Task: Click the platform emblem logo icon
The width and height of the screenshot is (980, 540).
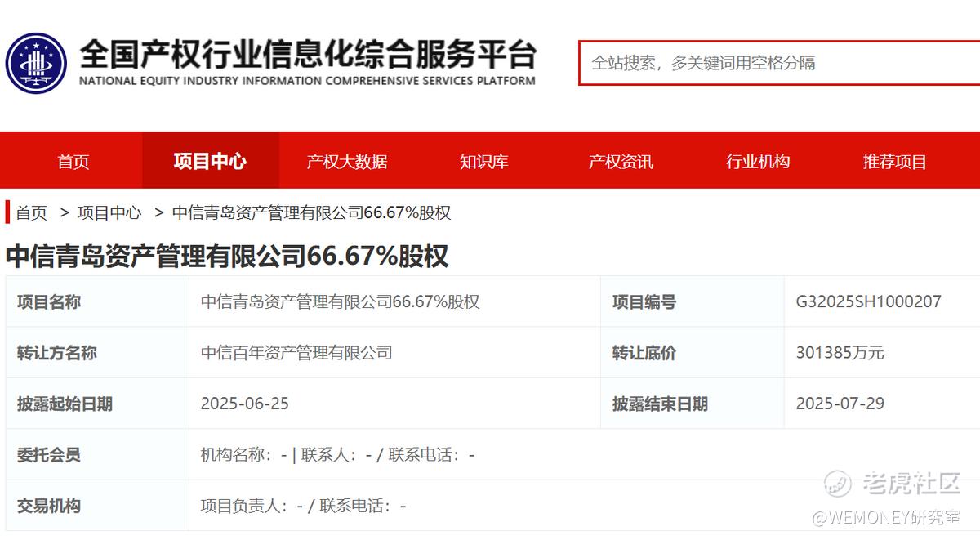Action: [x=36, y=62]
